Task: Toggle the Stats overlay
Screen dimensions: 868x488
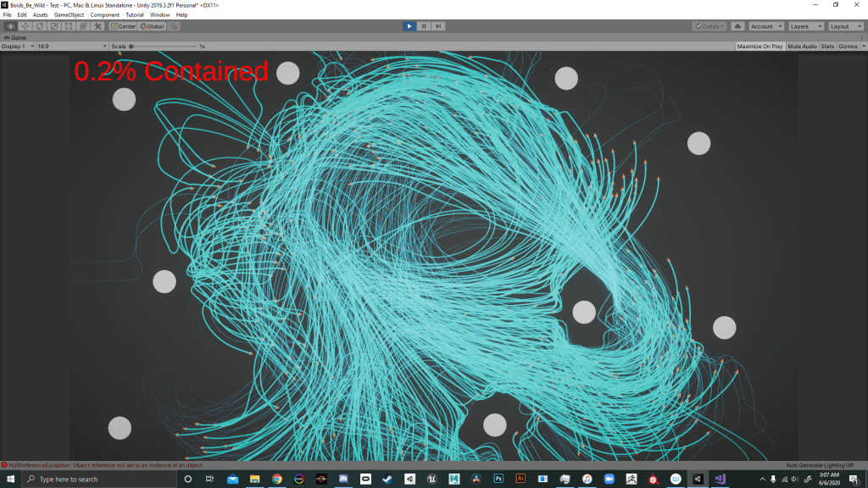Action: pos(827,46)
